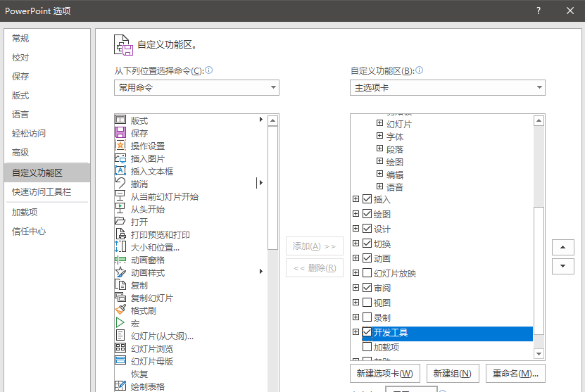Image resolution: width=585 pixels, height=392 pixels.
Task: Click the 重命名(M)... button
Action: (515, 374)
